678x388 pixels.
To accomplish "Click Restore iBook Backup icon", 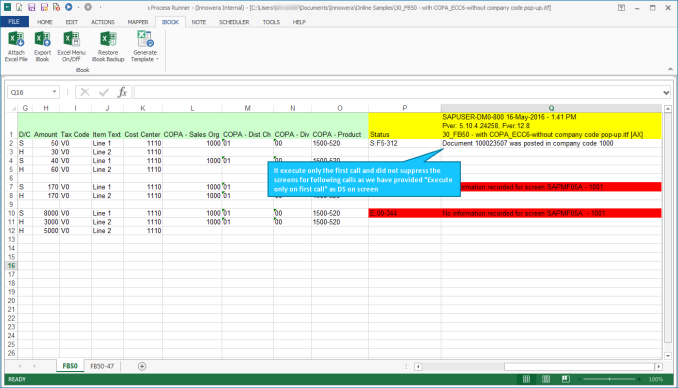I will pos(108,47).
